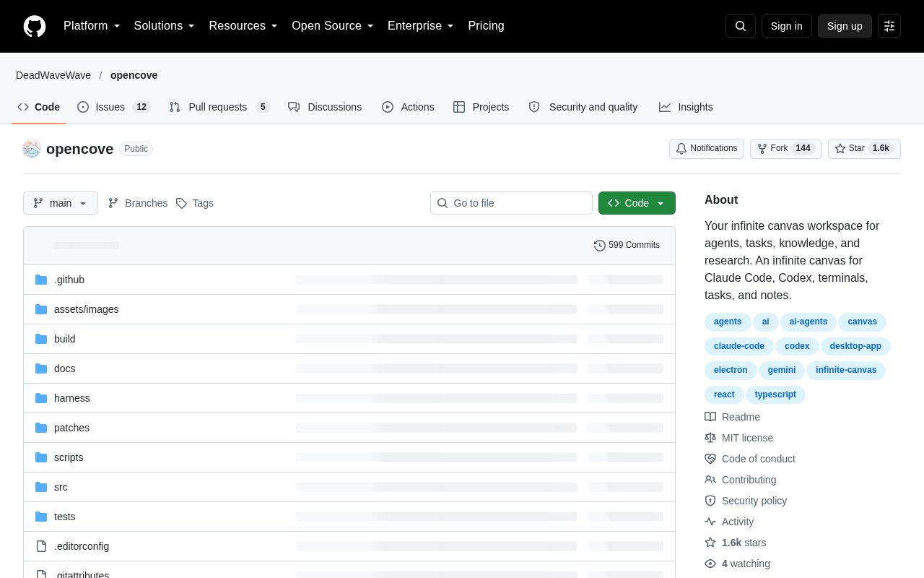
Task: Click the Activity pulse icon
Action: coord(710,522)
